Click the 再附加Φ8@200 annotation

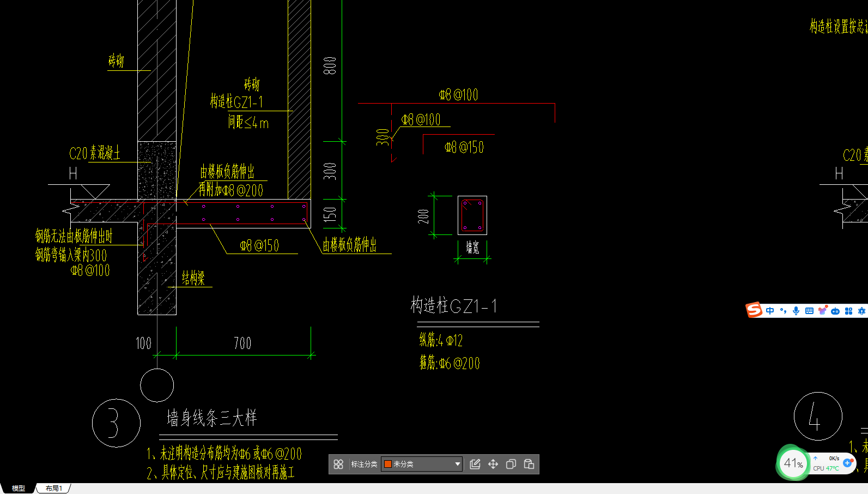pyautogui.click(x=230, y=190)
